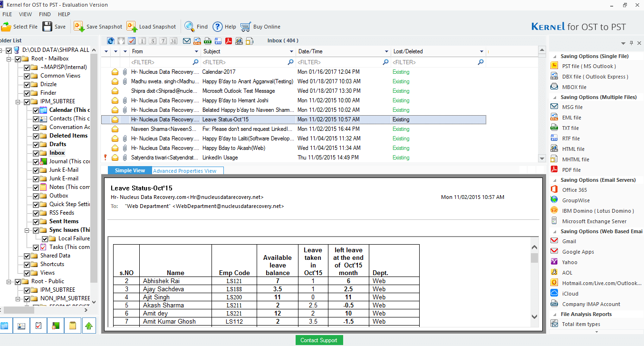Click the envelope MSG icon above message list
This screenshot has width=644, height=346.
click(187, 41)
